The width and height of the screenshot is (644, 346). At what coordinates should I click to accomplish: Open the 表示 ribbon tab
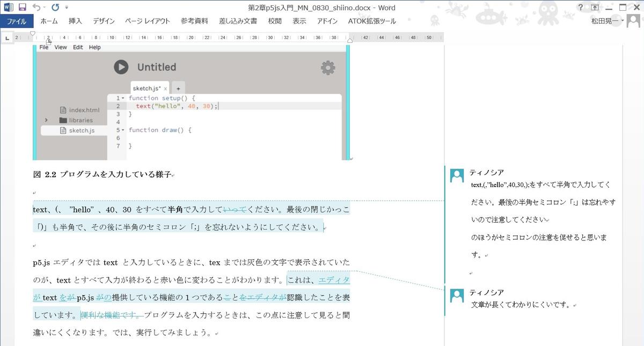click(x=299, y=21)
